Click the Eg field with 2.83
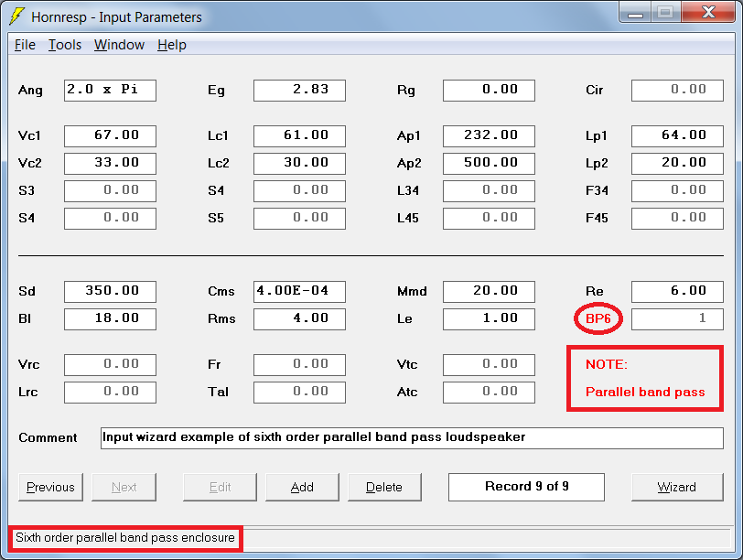Image resolution: width=743 pixels, height=560 pixels. 299,91
